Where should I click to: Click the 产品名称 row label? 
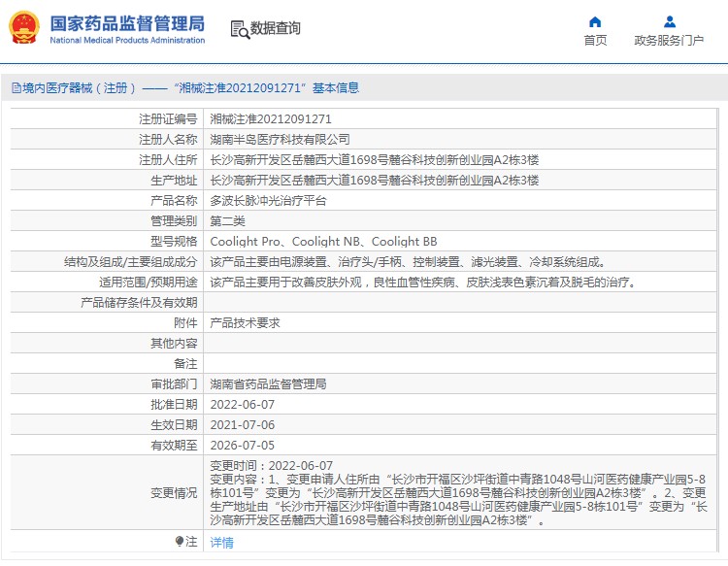tap(174, 201)
